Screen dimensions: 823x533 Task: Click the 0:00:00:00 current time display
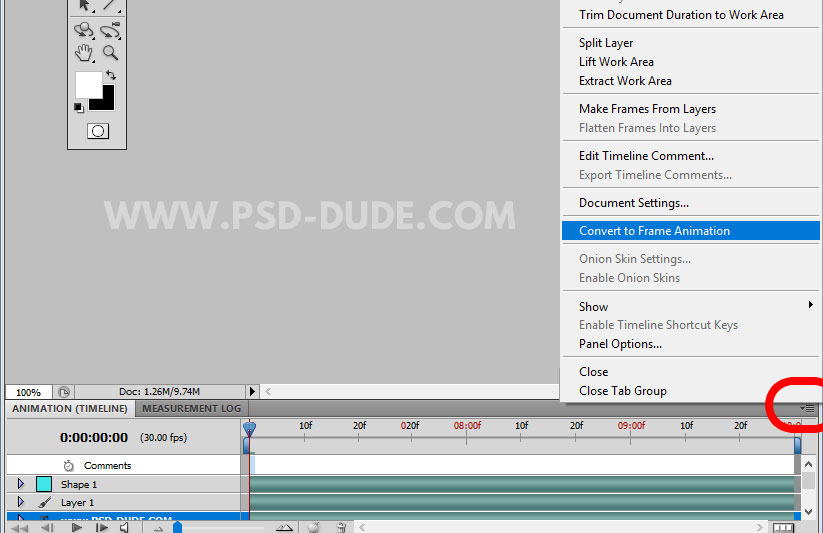click(x=94, y=437)
